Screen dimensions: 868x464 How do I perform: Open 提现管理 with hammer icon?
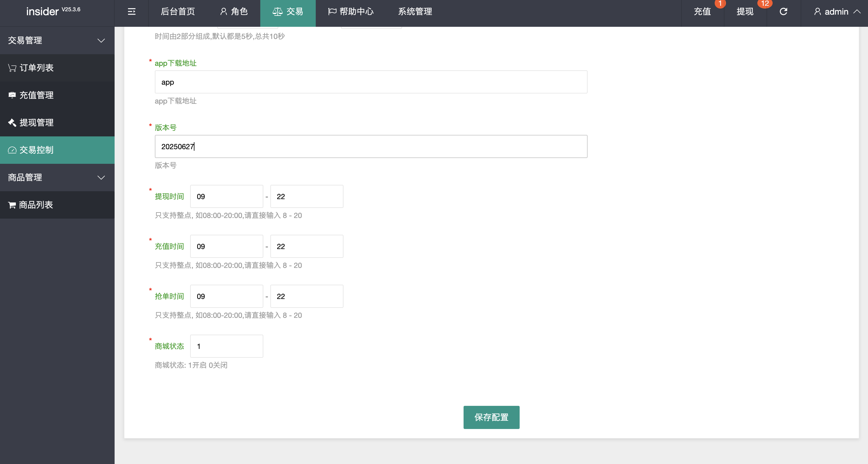click(x=36, y=123)
